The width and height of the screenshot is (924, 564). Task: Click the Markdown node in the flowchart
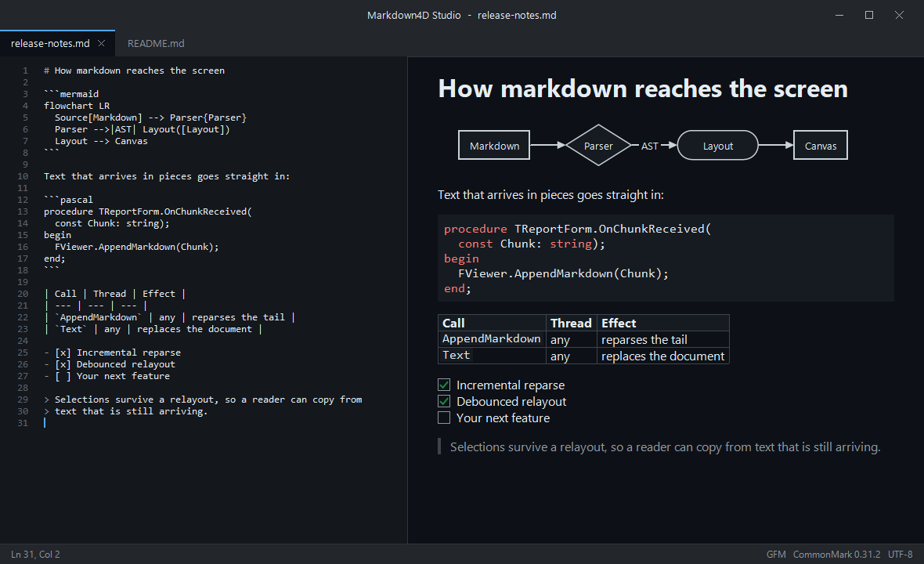494,146
